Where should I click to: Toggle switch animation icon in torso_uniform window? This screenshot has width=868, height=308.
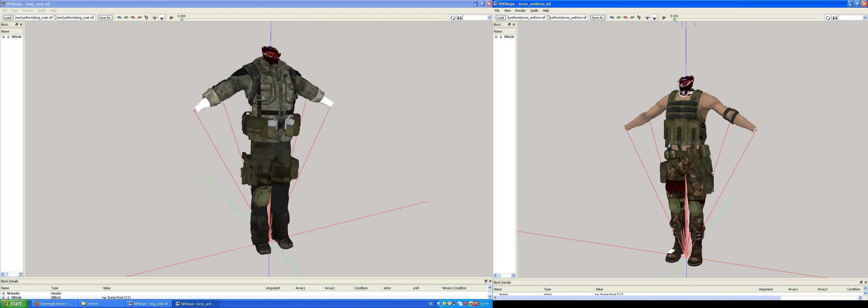click(835, 18)
